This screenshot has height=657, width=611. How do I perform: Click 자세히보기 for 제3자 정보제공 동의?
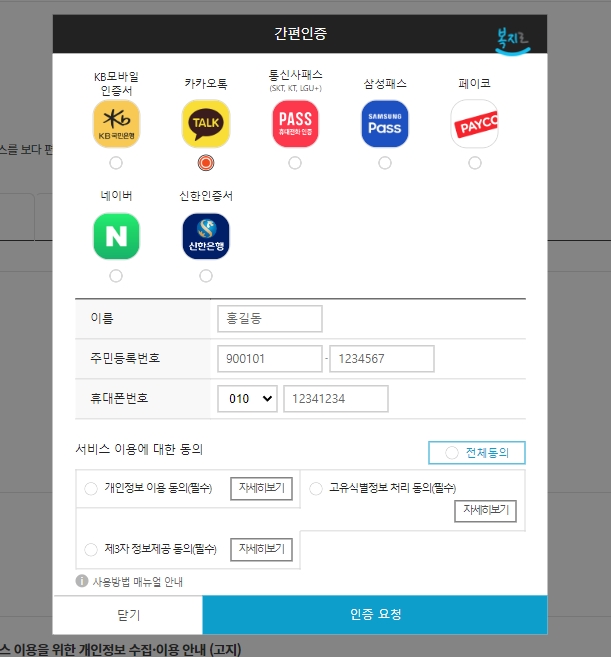261,549
